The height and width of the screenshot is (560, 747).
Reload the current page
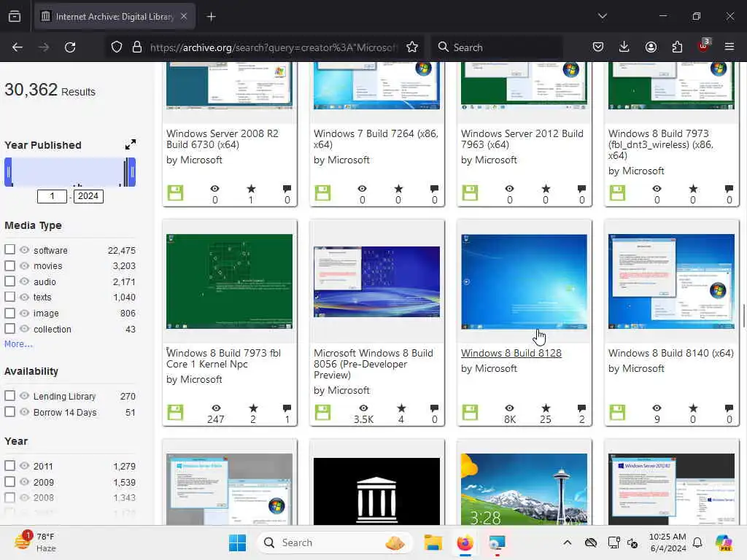(70, 47)
